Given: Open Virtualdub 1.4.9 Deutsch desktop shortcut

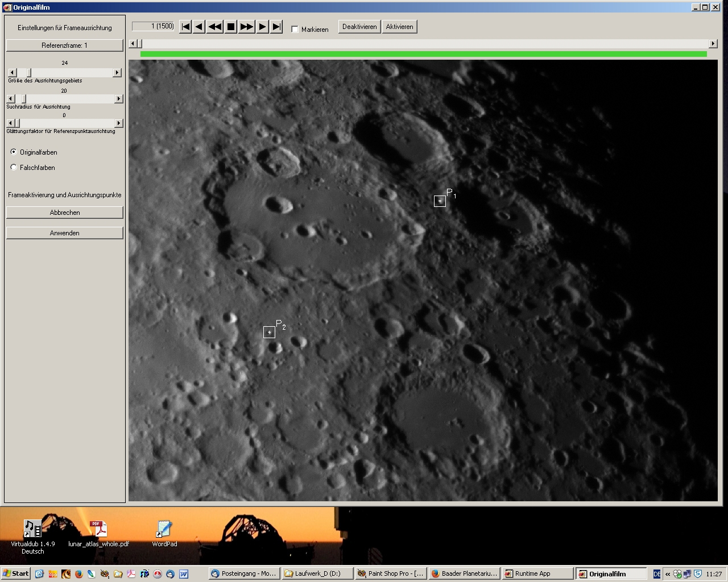Looking at the screenshot, I should [x=32, y=529].
